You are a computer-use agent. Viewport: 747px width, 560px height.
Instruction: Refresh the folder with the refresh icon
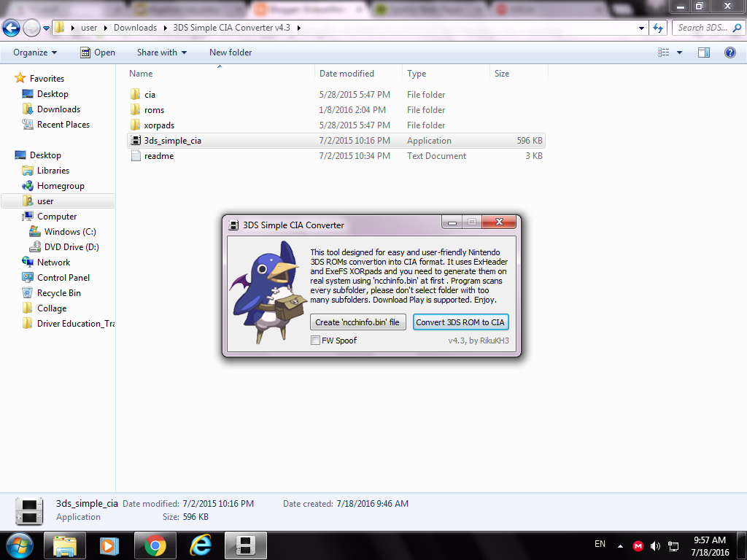(x=659, y=28)
